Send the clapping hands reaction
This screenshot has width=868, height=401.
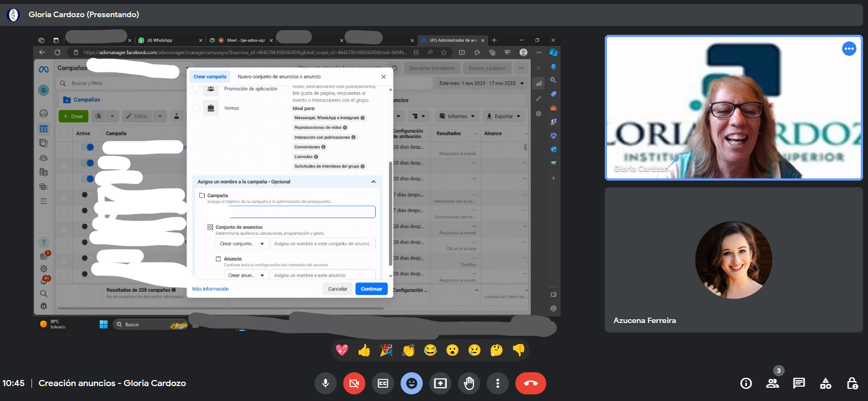click(x=408, y=350)
